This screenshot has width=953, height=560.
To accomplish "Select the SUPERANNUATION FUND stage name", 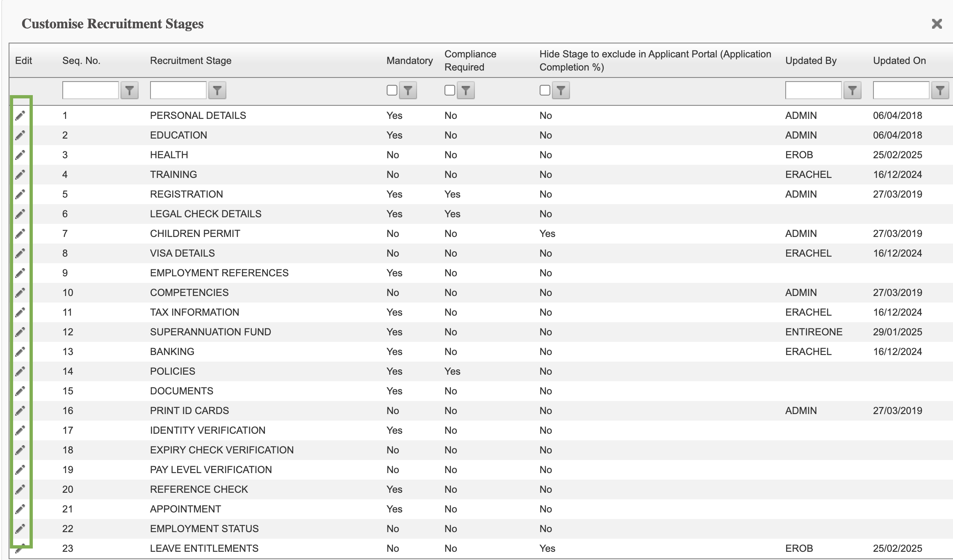I will (x=210, y=332).
